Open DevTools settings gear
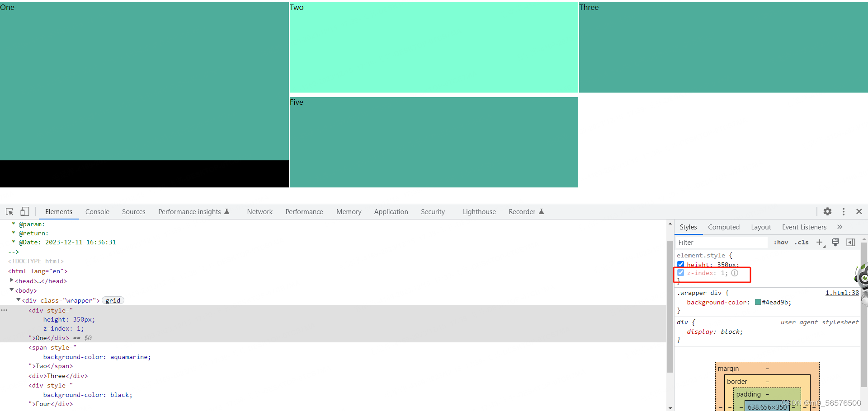Image resolution: width=868 pixels, height=411 pixels. coord(827,211)
